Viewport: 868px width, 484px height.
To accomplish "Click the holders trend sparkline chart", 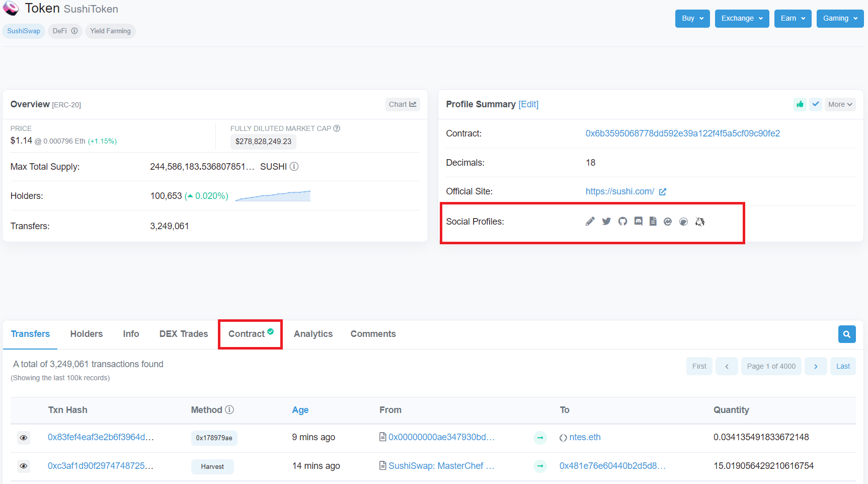I will click(x=273, y=196).
